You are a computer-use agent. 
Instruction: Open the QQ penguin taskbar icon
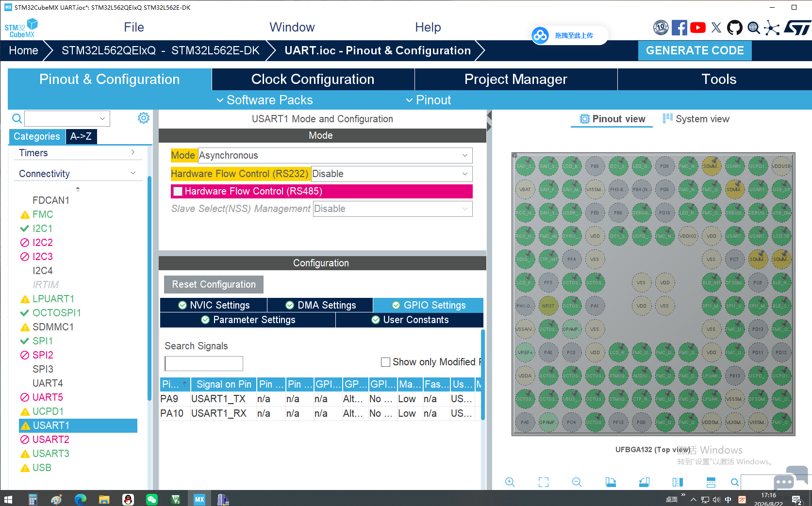[128, 499]
